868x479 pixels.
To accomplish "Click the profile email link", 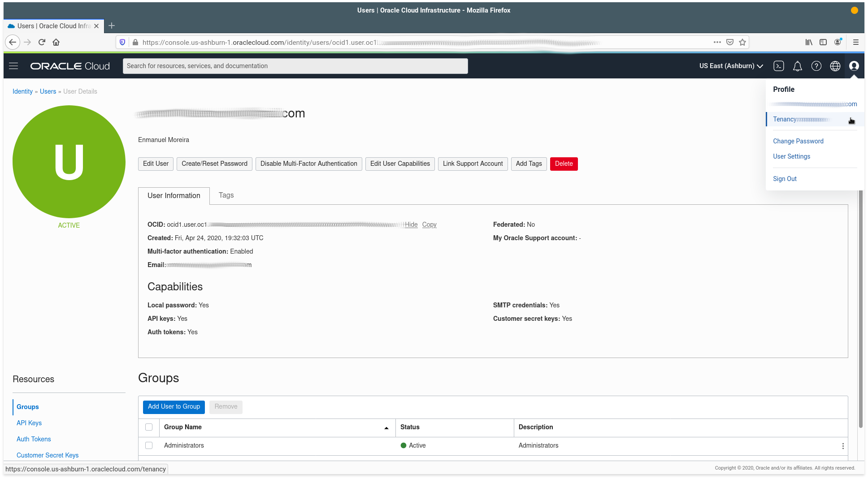I will click(815, 104).
